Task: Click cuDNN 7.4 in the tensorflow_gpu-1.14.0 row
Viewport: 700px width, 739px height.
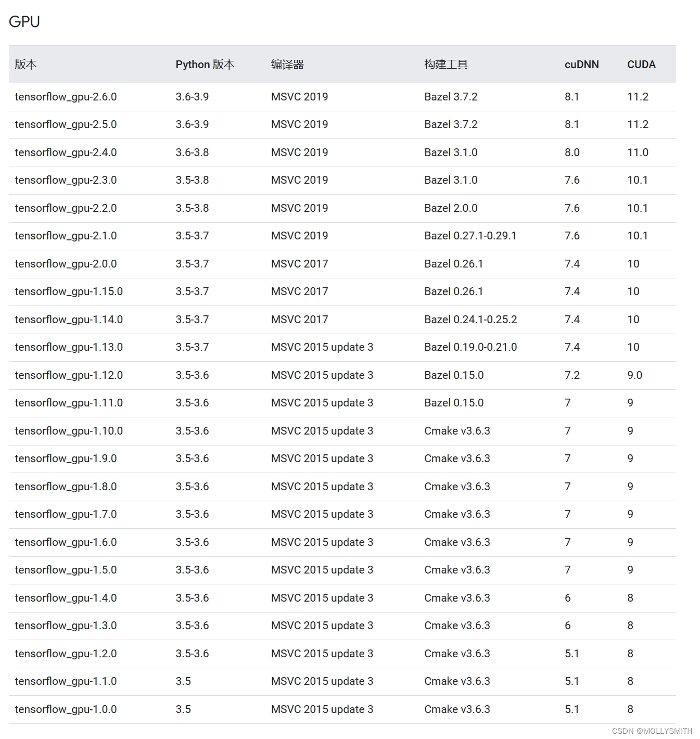Action: pos(572,320)
